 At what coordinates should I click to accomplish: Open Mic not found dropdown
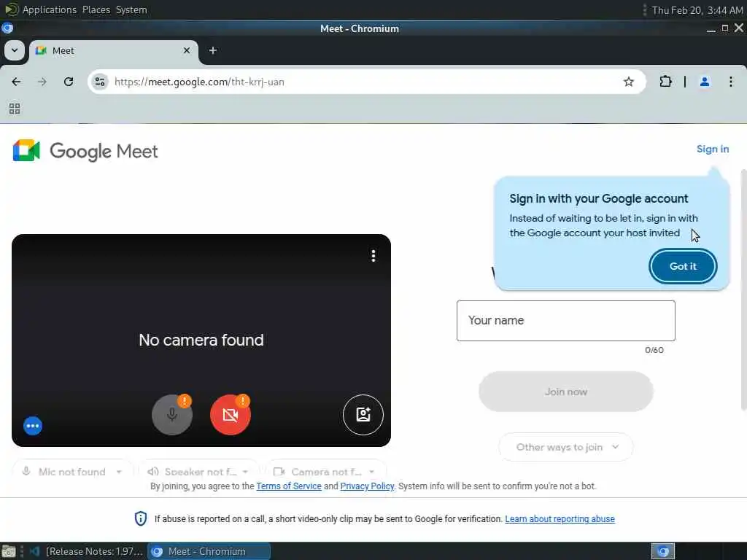[72, 472]
